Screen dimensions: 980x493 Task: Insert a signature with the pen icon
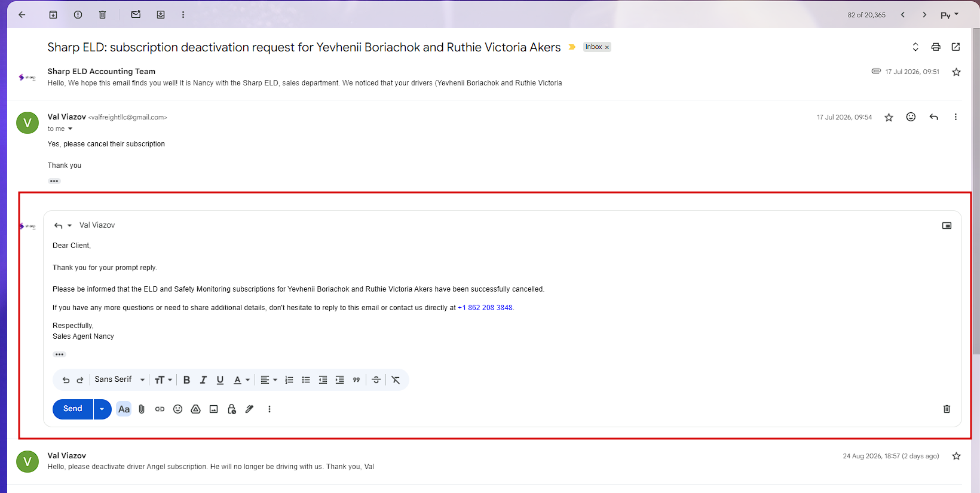tap(249, 409)
